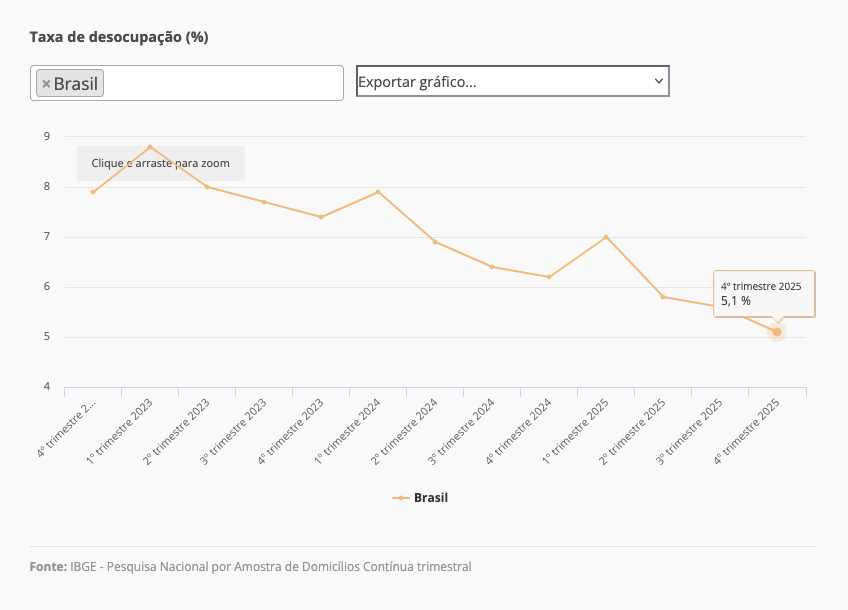The image size is (848, 610).
Task: Click the 5,1 % tooltip box
Action: point(763,293)
